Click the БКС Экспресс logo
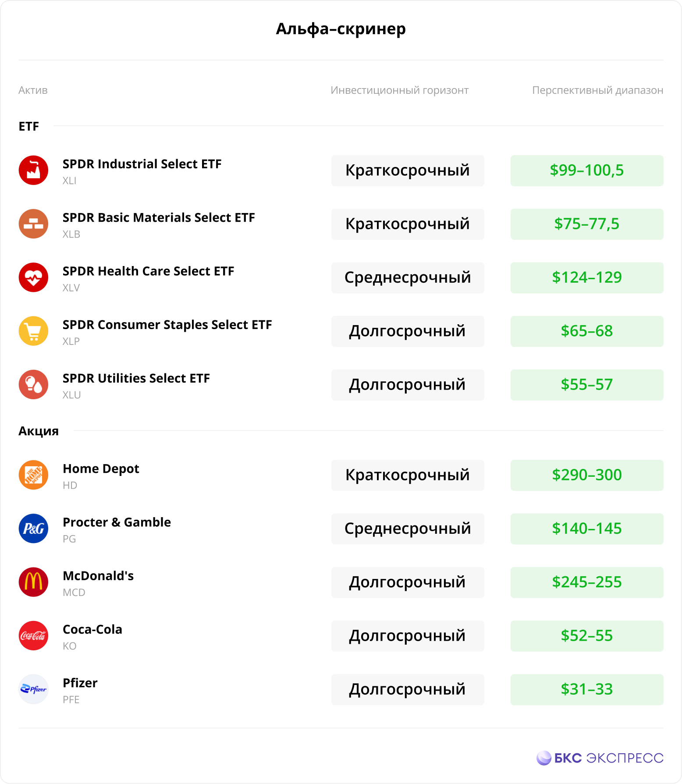Screen dimensions: 682x784 600,758
